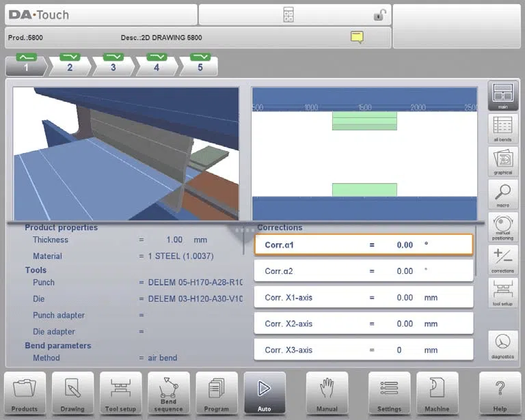Click the Die value DELEM 03-H120-A30

click(196, 299)
